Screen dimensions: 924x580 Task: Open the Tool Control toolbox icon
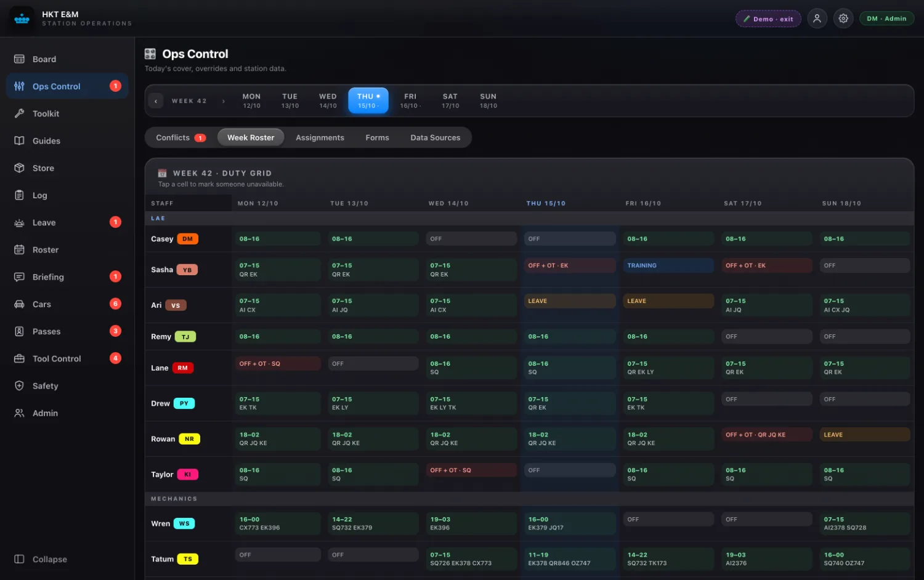tap(19, 358)
